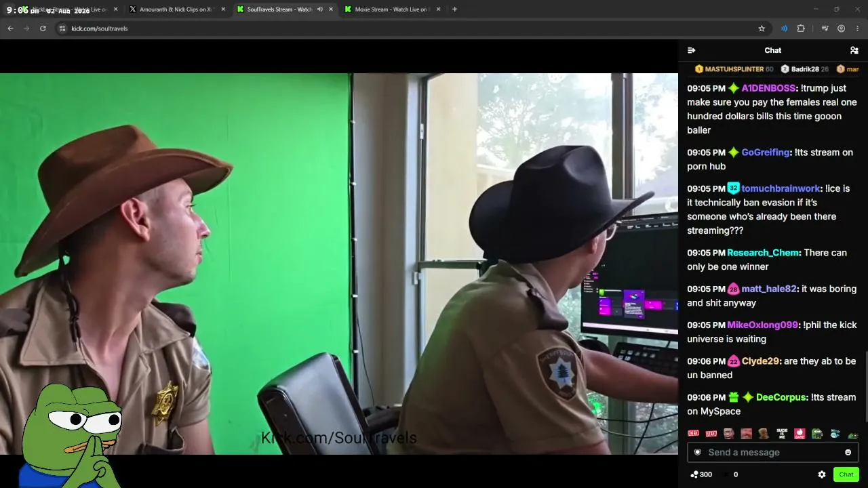Click the channel points icon showing 300

pos(701,474)
